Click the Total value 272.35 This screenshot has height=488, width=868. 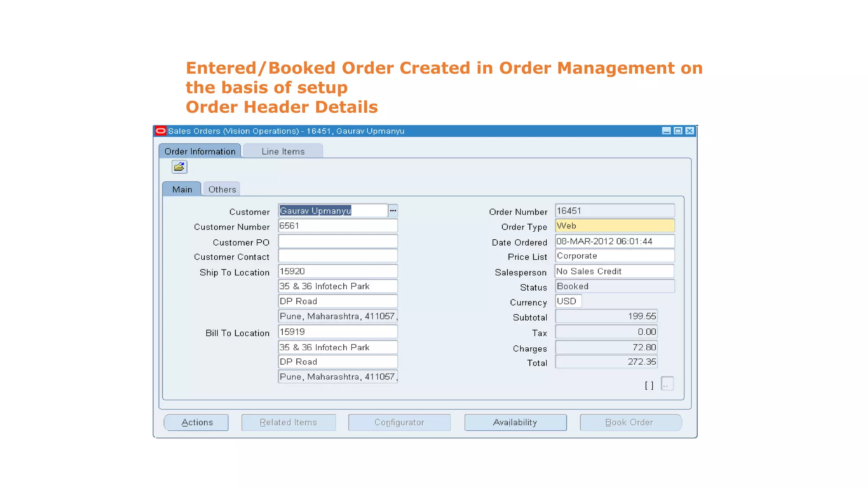[x=606, y=362]
